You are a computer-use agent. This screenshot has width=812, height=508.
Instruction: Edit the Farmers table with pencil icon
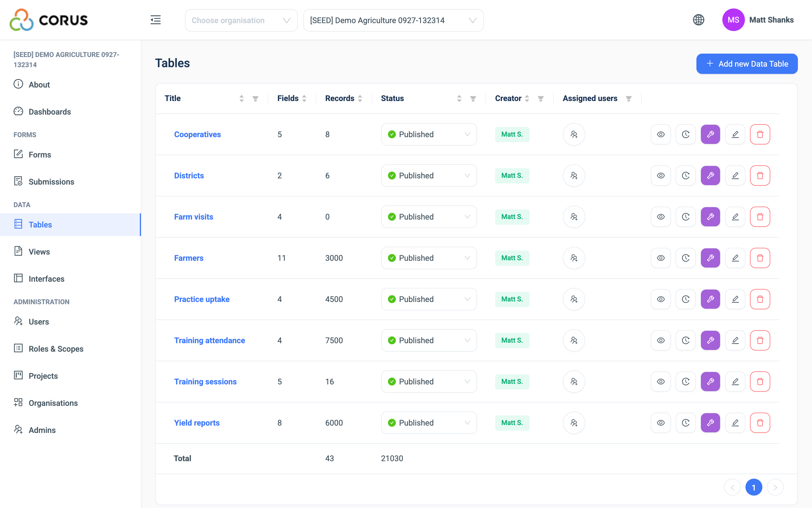coord(735,258)
